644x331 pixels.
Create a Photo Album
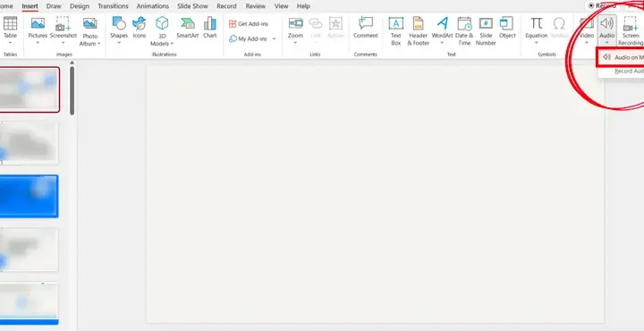(90, 31)
